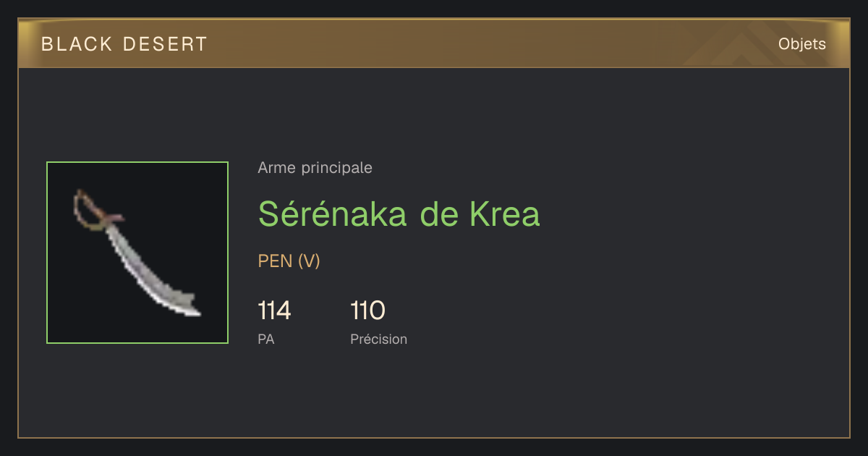Click the gold header bar center
Screen dimensions: 868x456
[x=434, y=43]
